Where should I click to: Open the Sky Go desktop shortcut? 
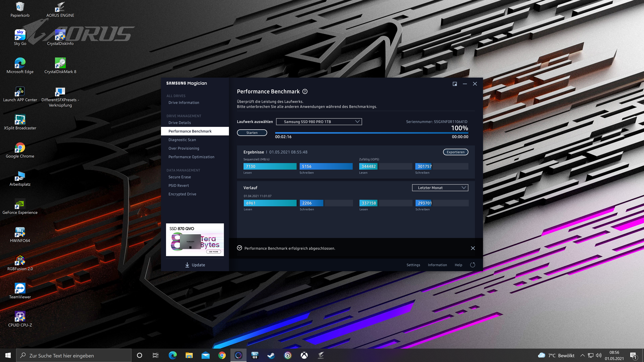click(20, 38)
